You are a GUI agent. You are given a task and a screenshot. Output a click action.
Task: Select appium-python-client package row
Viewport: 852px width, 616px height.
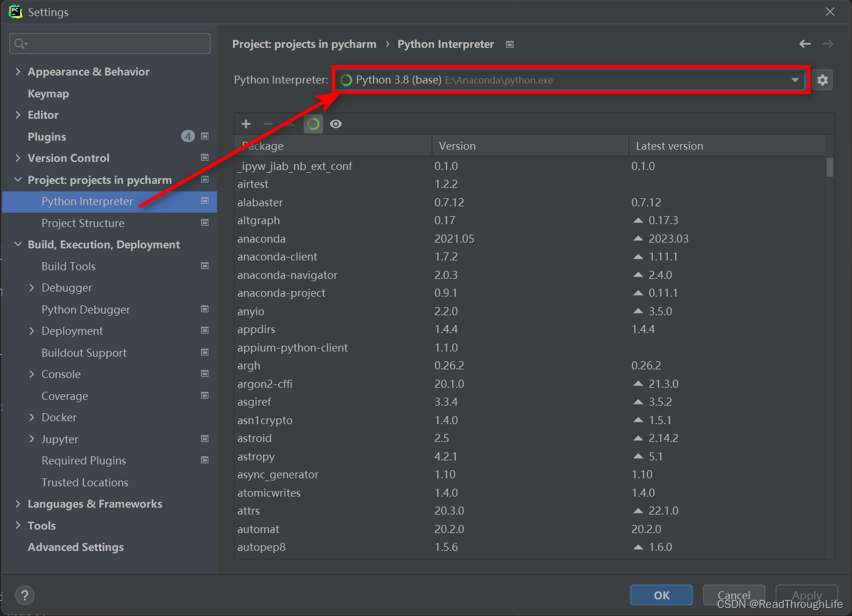(x=530, y=347)
